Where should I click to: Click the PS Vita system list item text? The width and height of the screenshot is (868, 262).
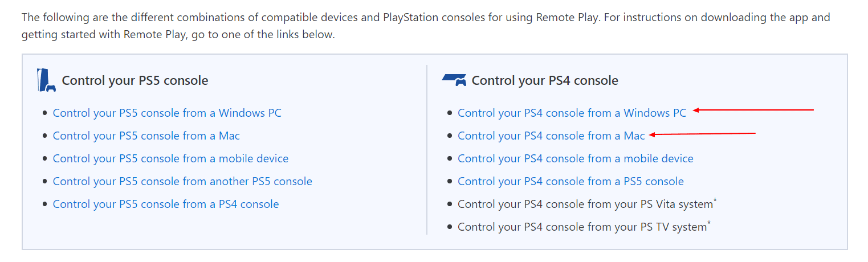click(x=585, y=204)
